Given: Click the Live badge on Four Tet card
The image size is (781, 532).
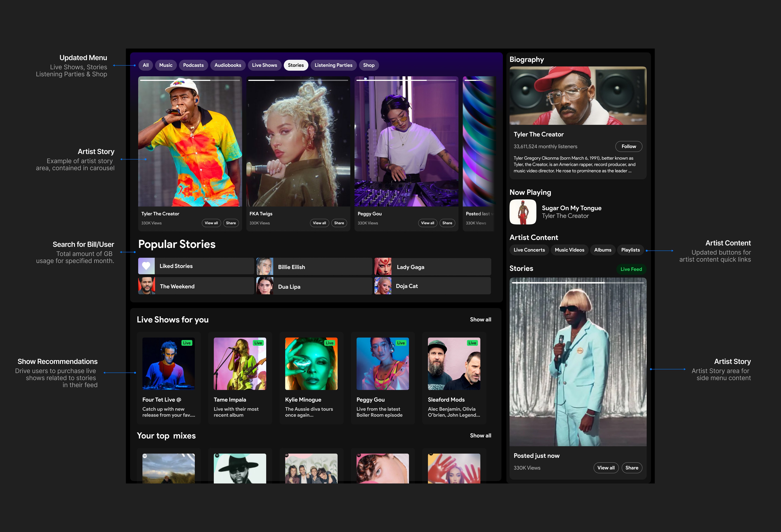Looking at the screenshot, I should 187,343.
